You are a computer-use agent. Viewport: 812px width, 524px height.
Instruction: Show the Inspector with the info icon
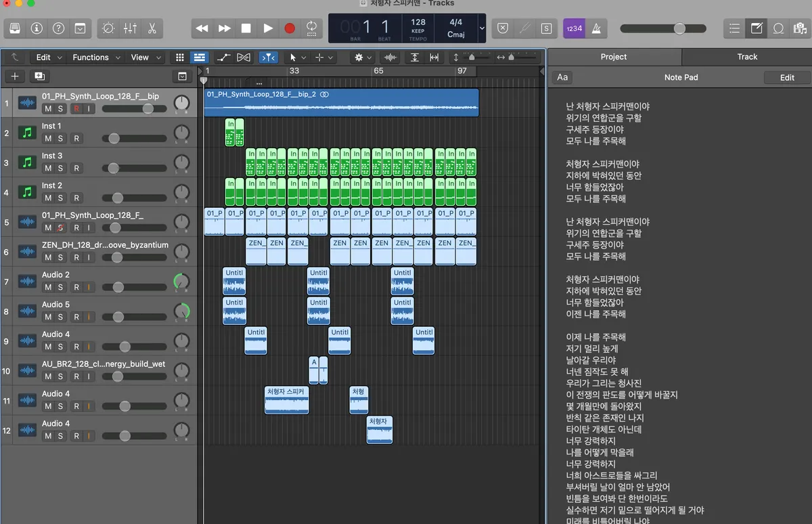point(37,28)
